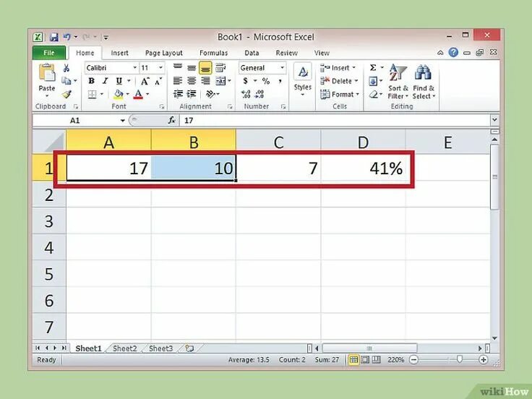
Task: Click Increase Decimal icon
Action: (x=246, y=94)
